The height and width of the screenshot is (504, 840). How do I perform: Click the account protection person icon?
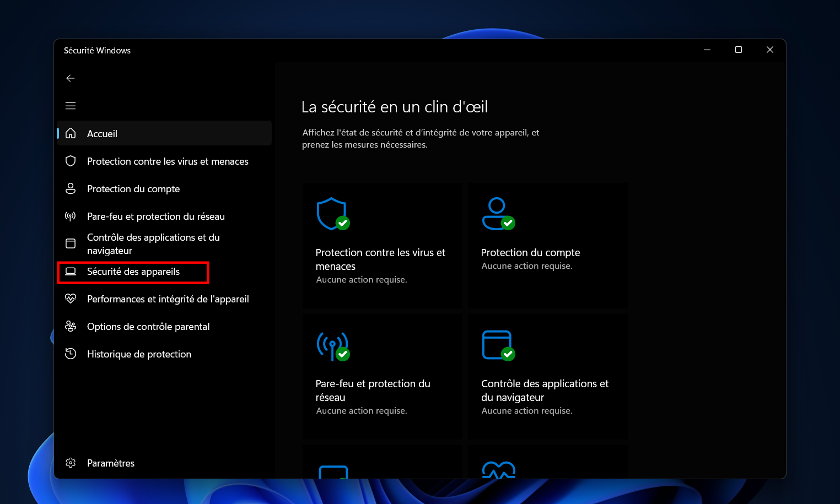click(71, 188)
